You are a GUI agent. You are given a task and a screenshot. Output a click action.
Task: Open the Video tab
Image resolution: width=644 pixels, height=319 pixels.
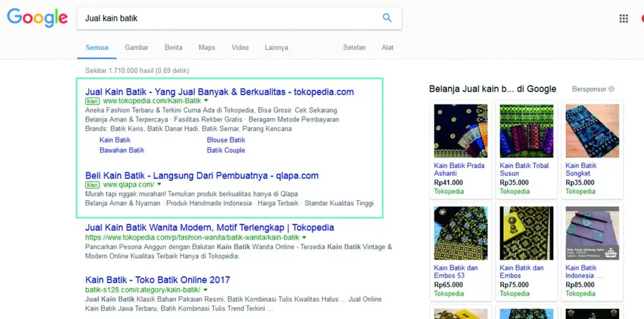240,48
